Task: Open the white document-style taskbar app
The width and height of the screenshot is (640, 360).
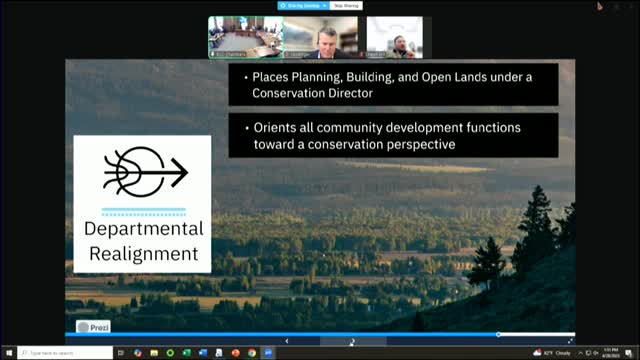Action: point(219,353)
